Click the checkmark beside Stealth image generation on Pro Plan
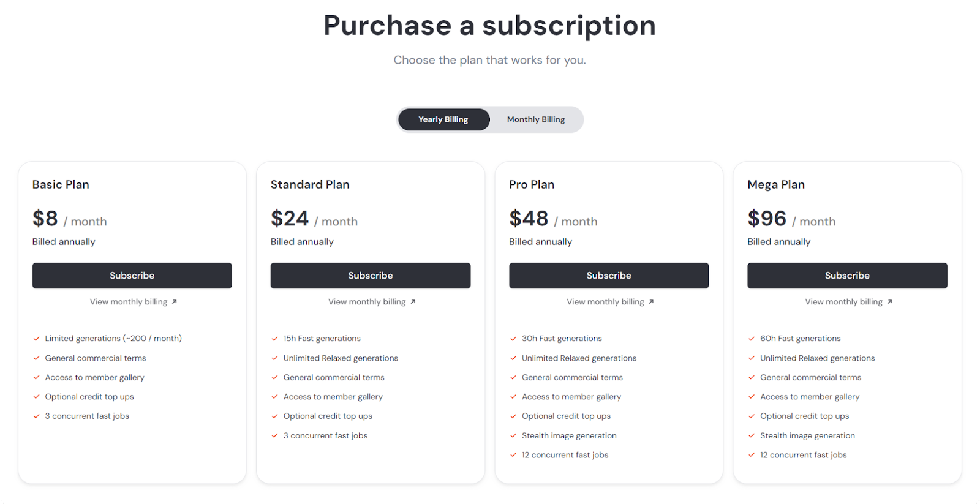980x504 pixels. (x=513, y=435)
